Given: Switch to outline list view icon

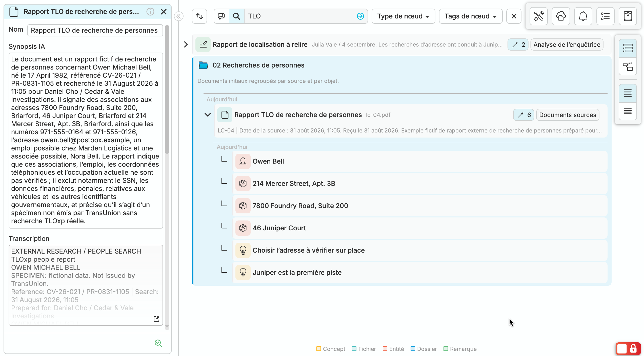Looking at the screenshot, I should pyautogui.click(x=628, y=48).
